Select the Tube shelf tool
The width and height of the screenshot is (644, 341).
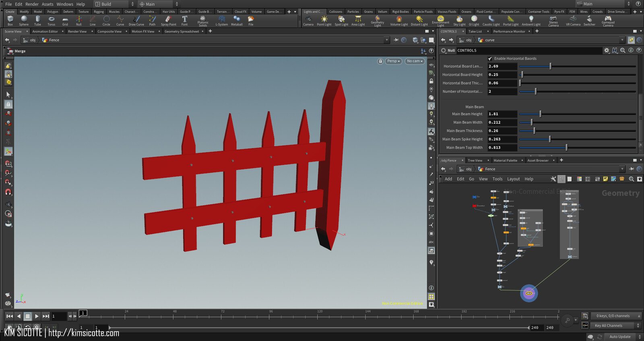pos(37,21)
